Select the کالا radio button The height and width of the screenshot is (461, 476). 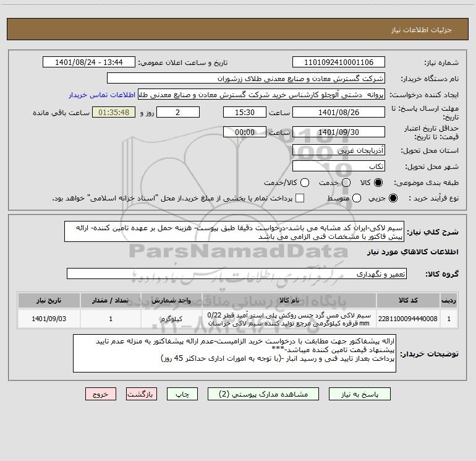tap(378, 183)
